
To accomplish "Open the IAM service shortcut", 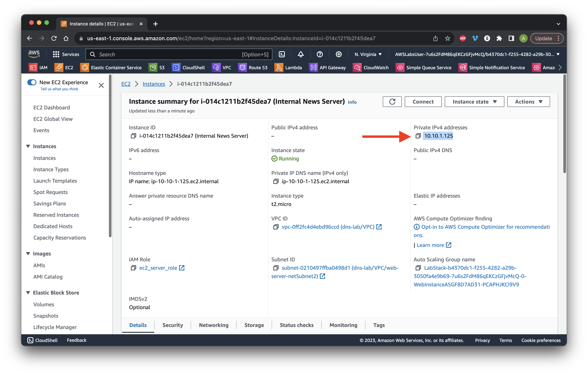I will pyautogui.click(x=38, y=68).
